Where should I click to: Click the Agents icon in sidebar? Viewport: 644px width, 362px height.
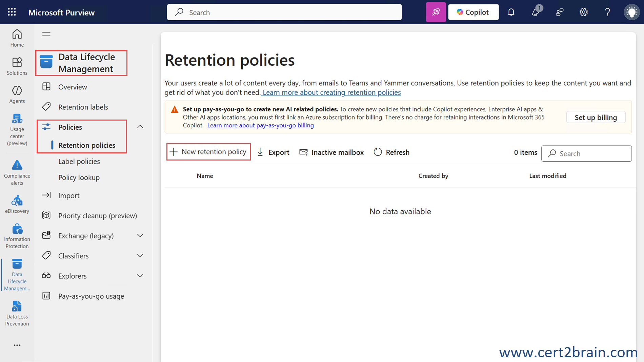click(17, 94)
